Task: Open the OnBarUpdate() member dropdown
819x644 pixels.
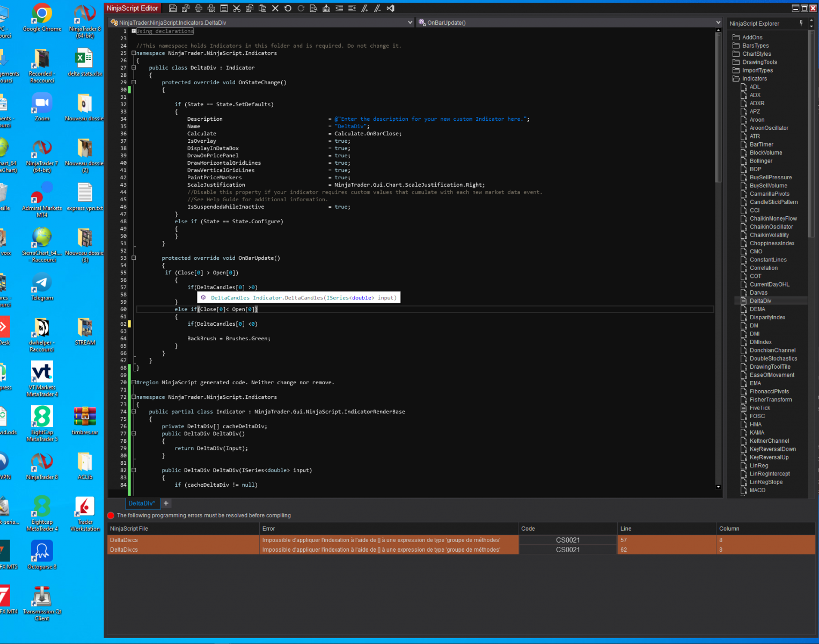Action: click(718, 23)
